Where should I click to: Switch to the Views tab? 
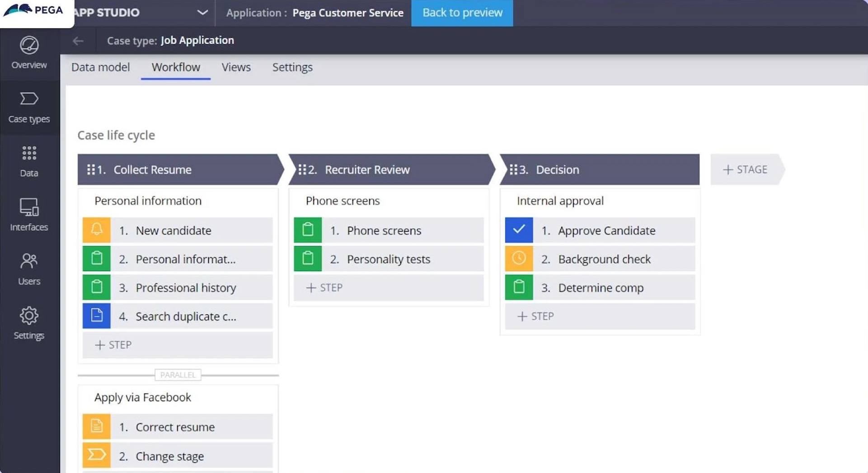(236, 67)
